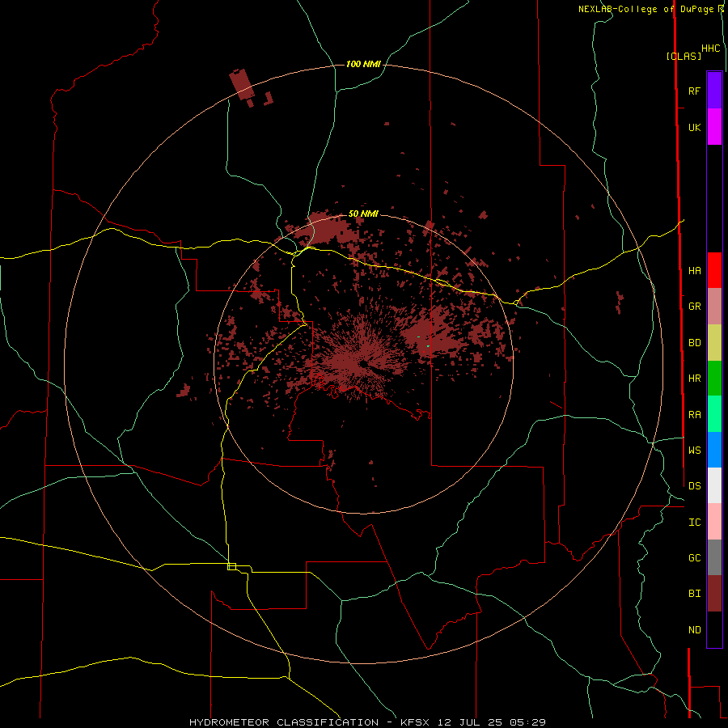
Task: Click the 05:29 timestamp
Action: [527, 722]
